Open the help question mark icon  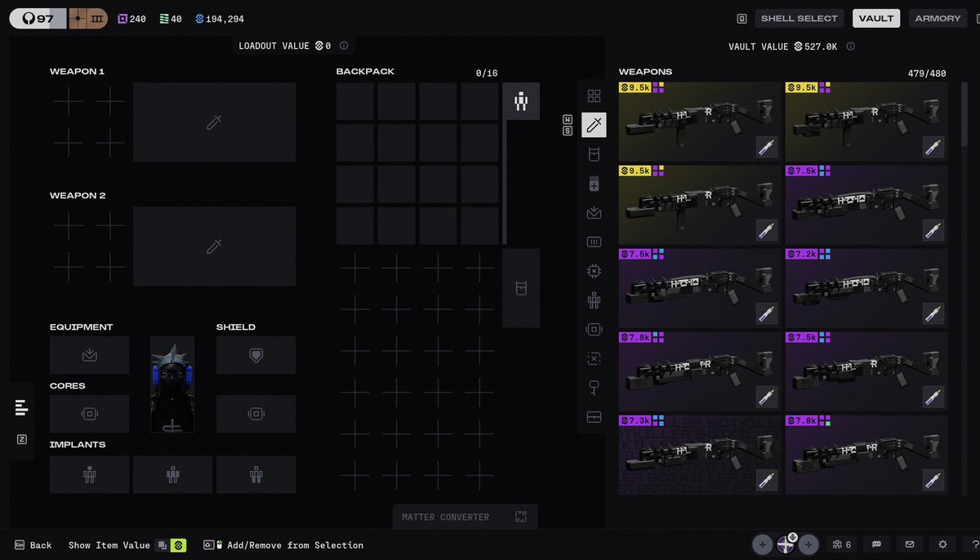(x=975, y=544)
